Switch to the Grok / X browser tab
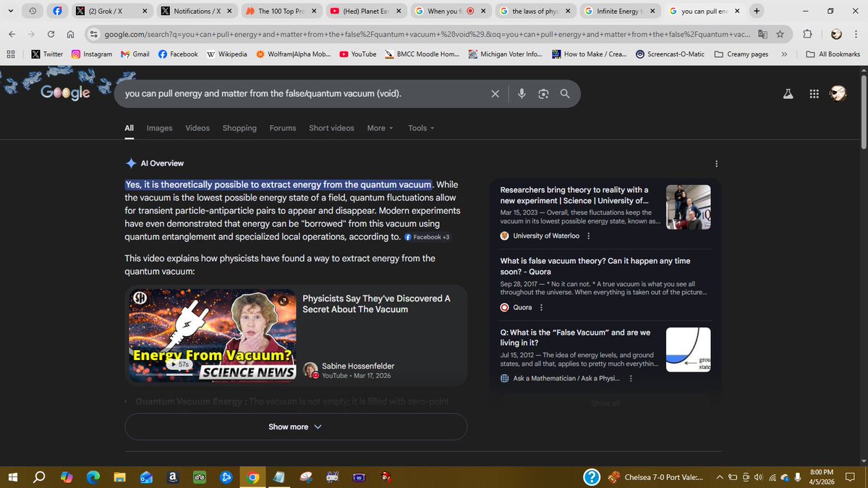868x488 pixels. coord(112,11)
